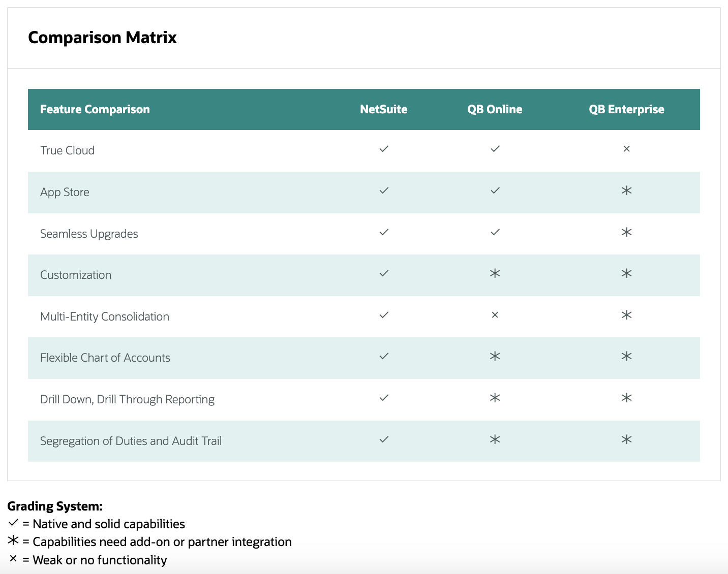Select the App Store feature label
728x574 pixels.
(x=65, y=192)
